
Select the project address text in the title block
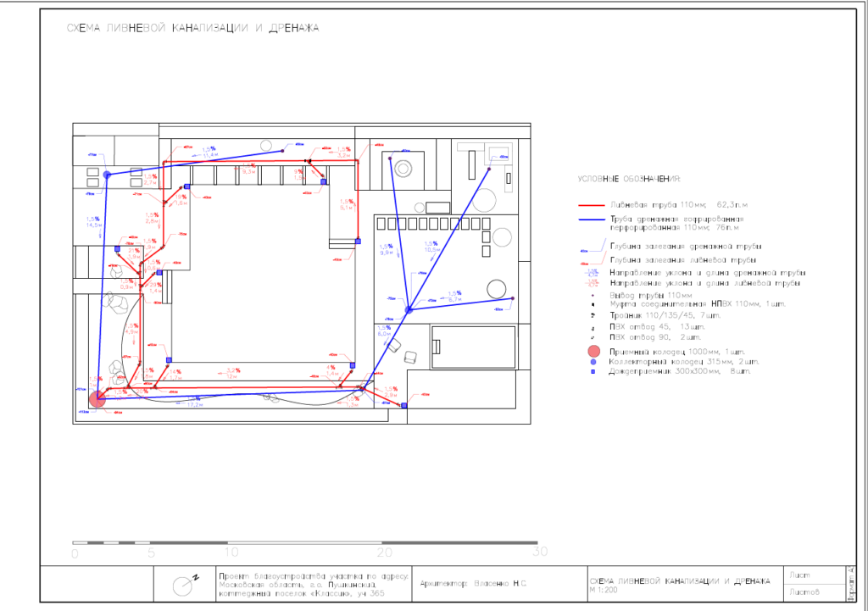click(x=314, y=584)
